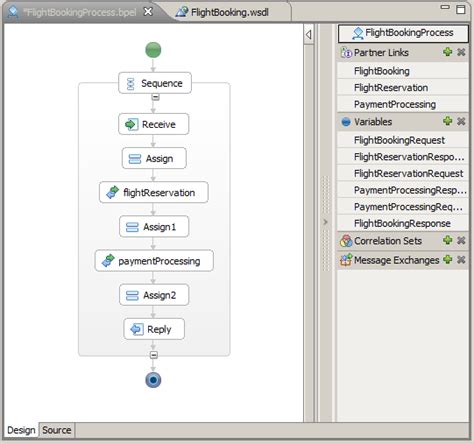Select the flightReservation activity label

(159, 193)
